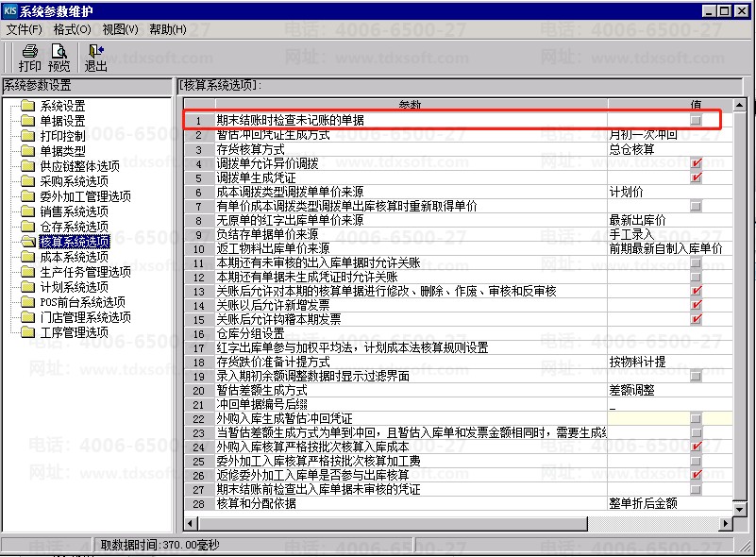Toggle the 关账以后允许新增发票 checkbox

[x=696, y=305]
